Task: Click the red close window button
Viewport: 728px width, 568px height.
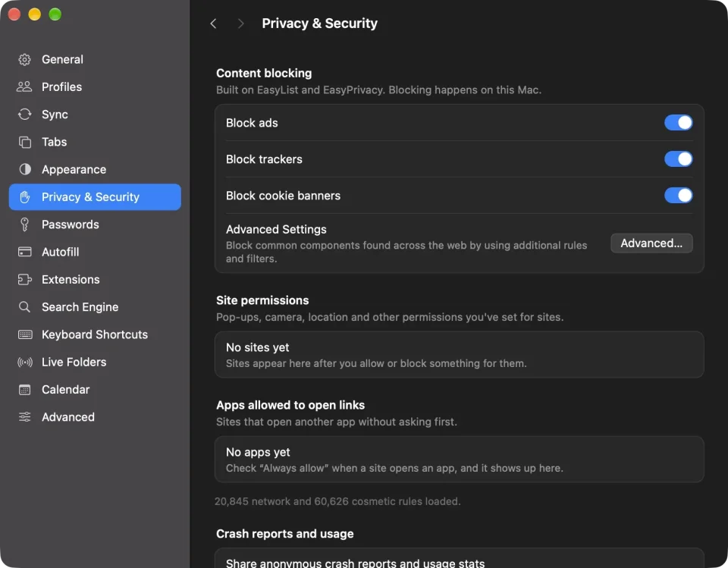Action: [x=14, y=14]
